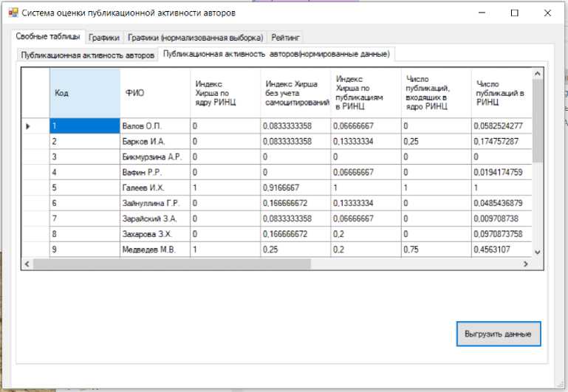
Task: Select value 0,0485436879 in Зайнуллина row
Action: click(502, 203)
